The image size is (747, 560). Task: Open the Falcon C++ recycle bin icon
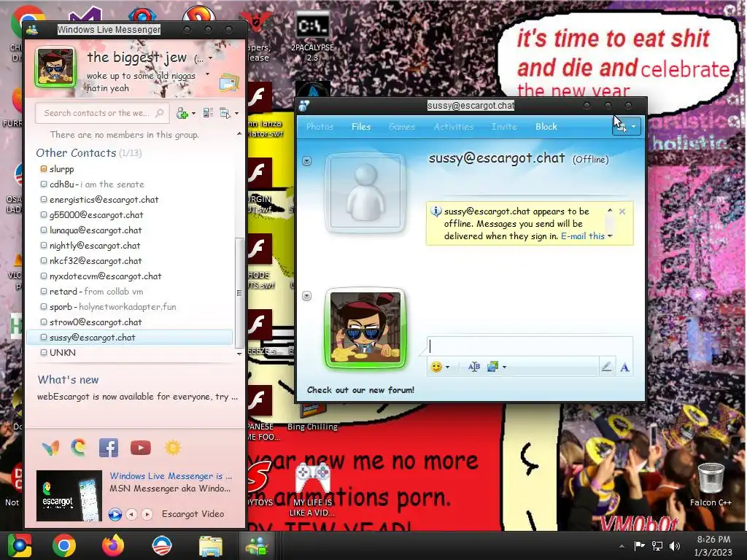pyautogui.click(x=711, y=485)
